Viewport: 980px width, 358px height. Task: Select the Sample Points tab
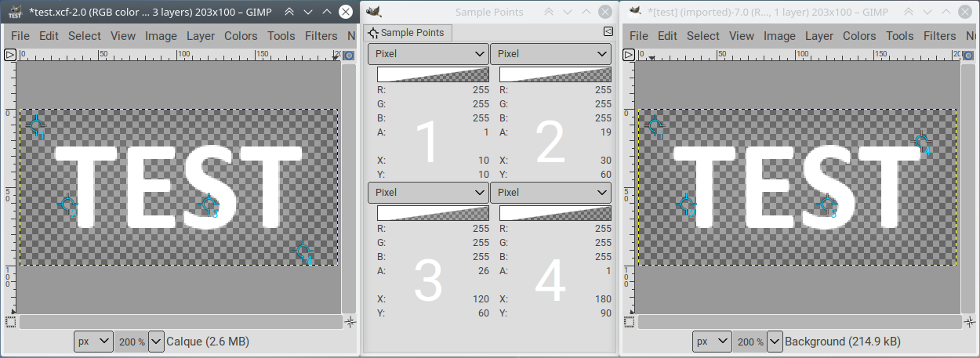[x=408, y=33]
